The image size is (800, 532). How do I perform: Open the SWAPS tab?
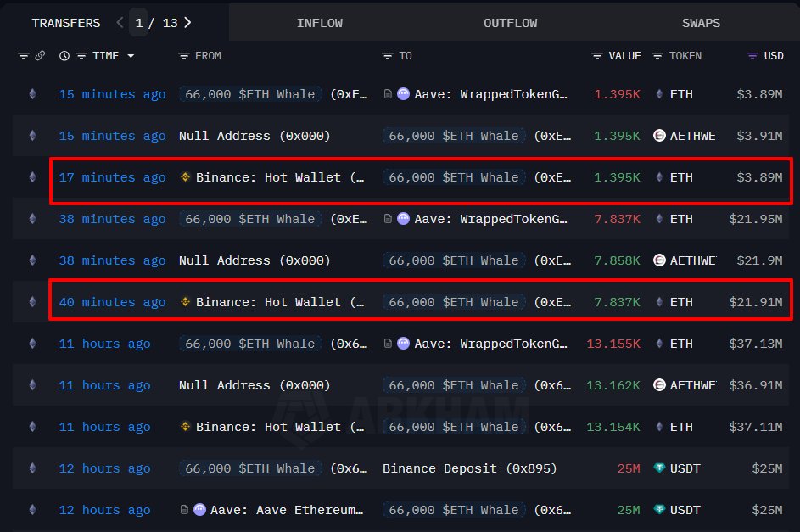(x=701, y=23)
